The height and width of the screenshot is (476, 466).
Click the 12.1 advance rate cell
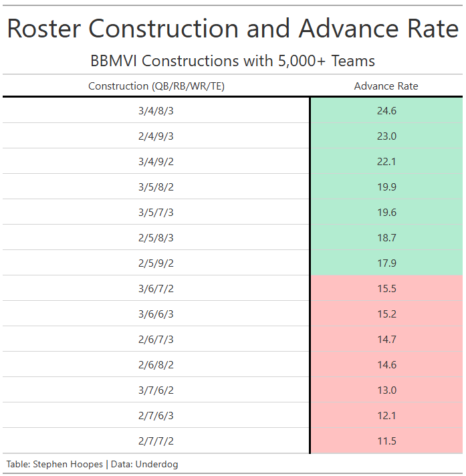pos(386,415)
